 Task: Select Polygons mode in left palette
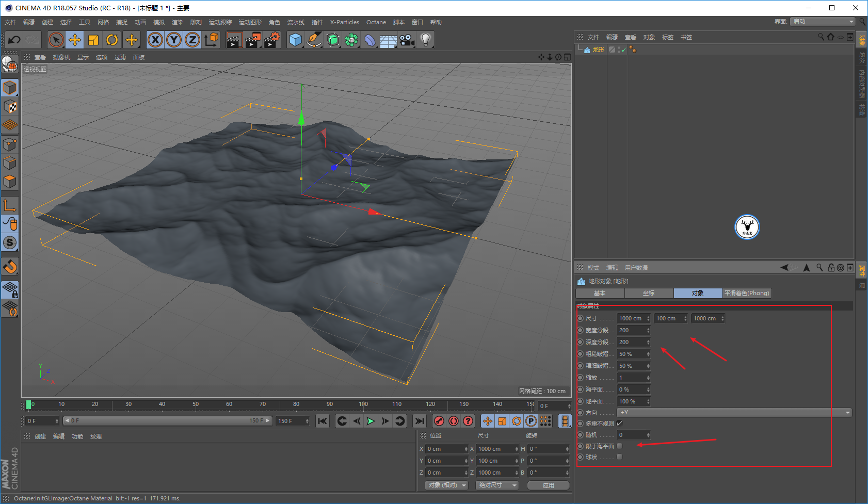(x=10, y=182)
